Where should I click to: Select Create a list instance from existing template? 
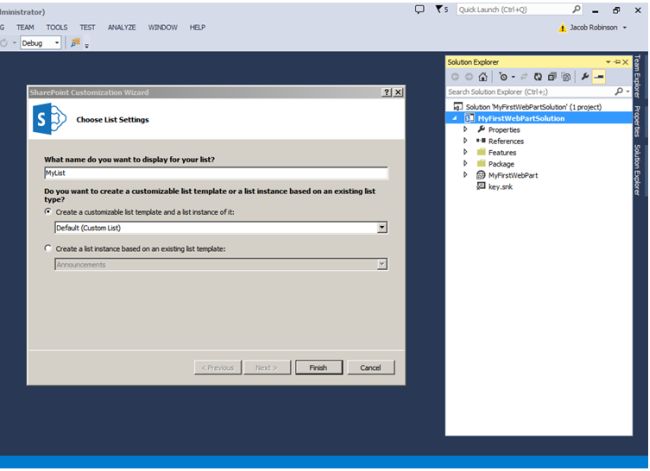coord(48,248)
